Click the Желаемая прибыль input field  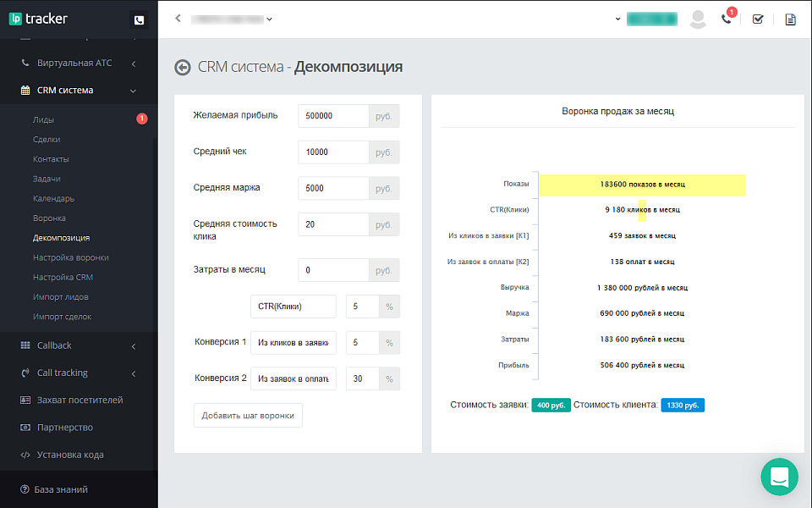tap(333, 115)
